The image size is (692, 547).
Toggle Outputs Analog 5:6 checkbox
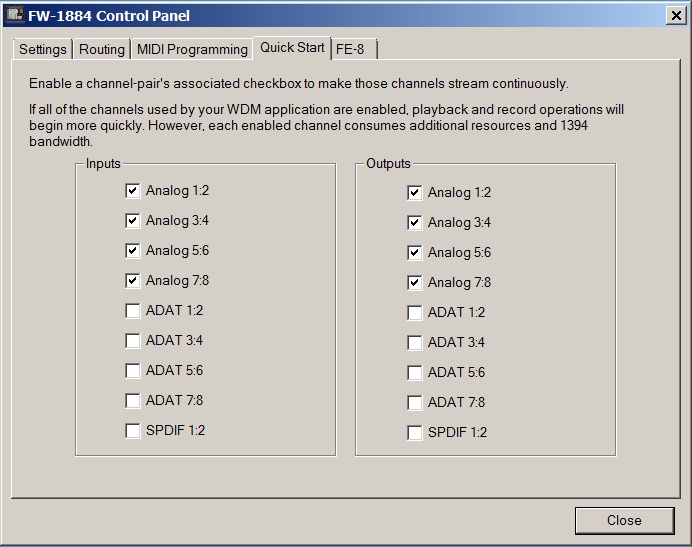point(414,253)
